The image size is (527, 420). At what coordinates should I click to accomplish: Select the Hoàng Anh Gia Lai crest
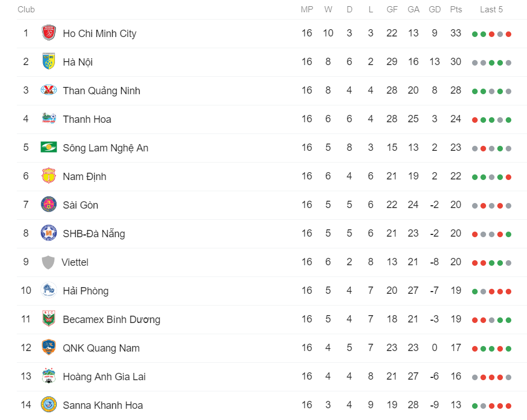(49, 376)
